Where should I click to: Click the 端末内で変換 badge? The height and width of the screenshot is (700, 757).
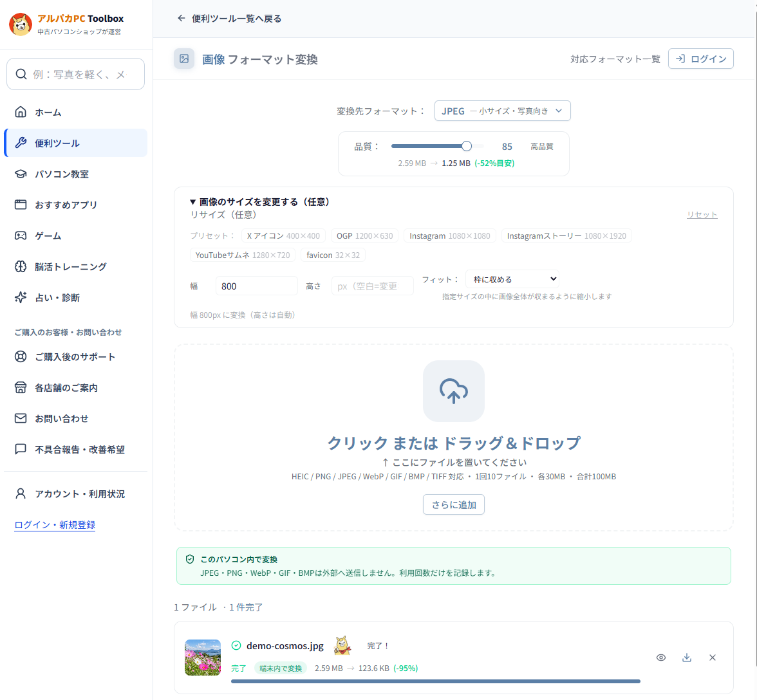pos(281,668)
